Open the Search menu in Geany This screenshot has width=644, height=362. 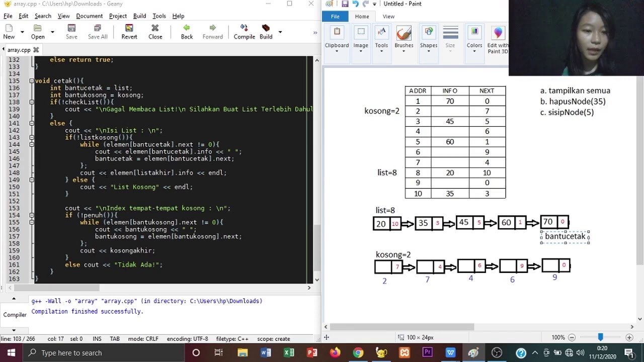(x=43, y=16)
